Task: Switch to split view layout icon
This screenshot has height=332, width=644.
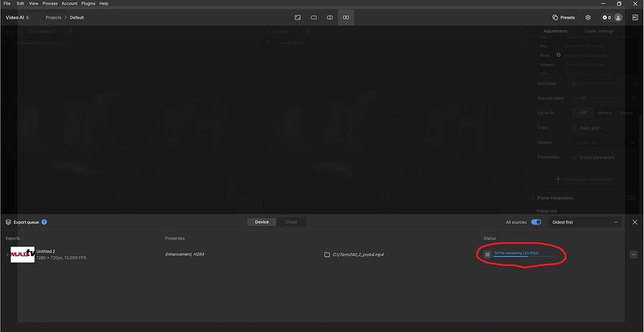Action: click(x=330, y=17)
